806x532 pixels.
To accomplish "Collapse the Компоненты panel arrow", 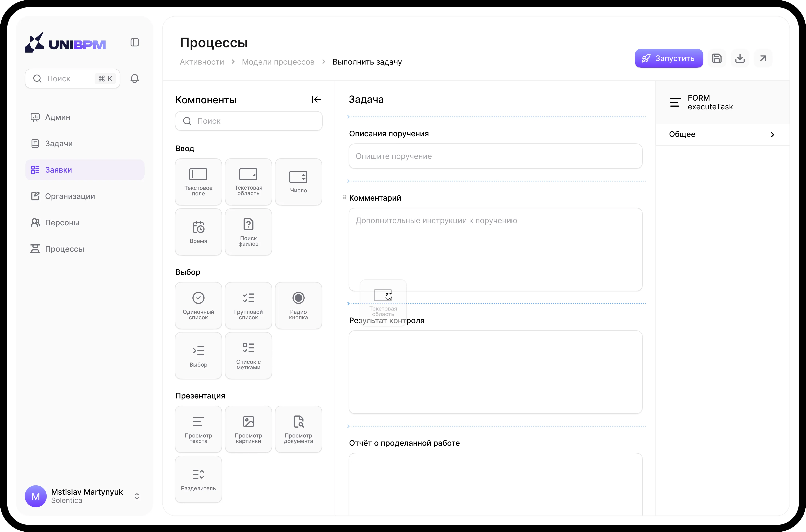I will pos(316,99).
